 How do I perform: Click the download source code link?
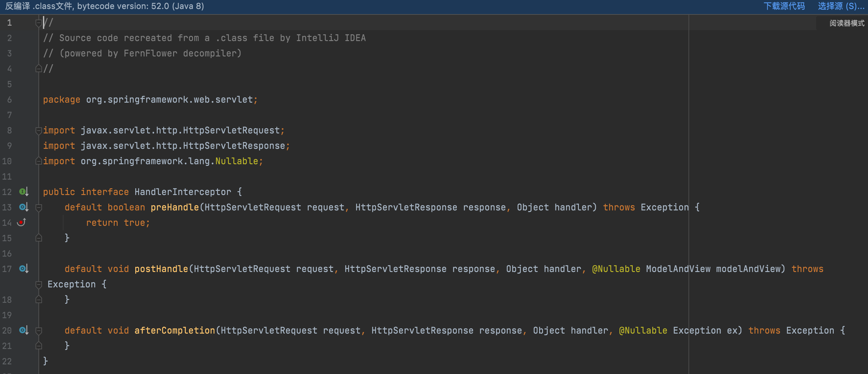coord(784,6)
